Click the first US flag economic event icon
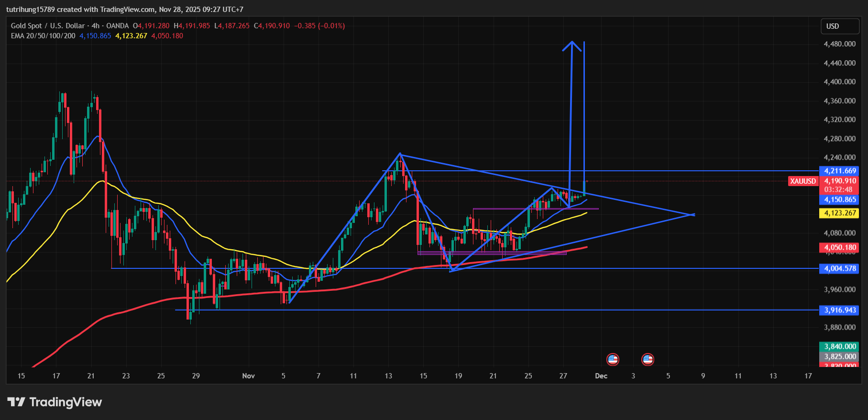Viewport: 868px width, 420px height. point(613,359)
